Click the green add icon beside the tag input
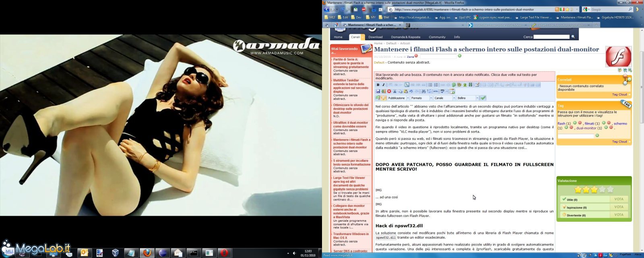This screenshot has height=258, width=644. click(x=597, y=135)
